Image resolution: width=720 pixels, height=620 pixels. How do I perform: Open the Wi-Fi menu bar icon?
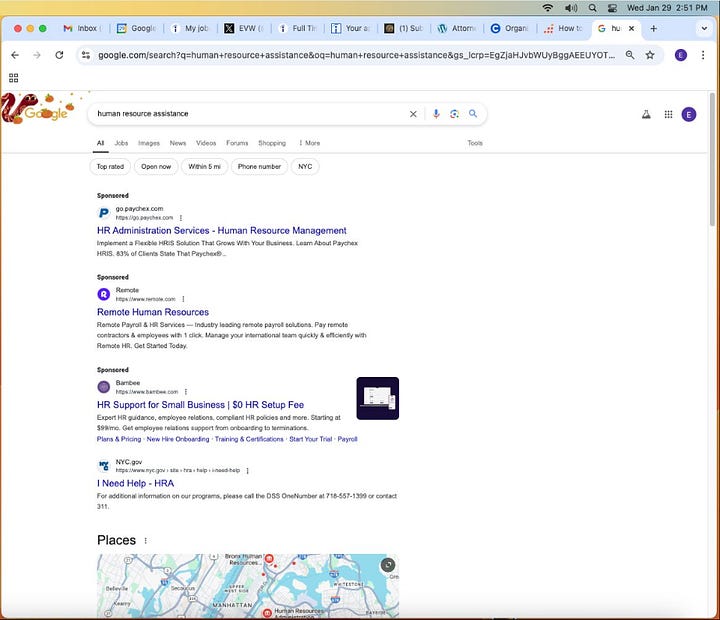point(548,8)
